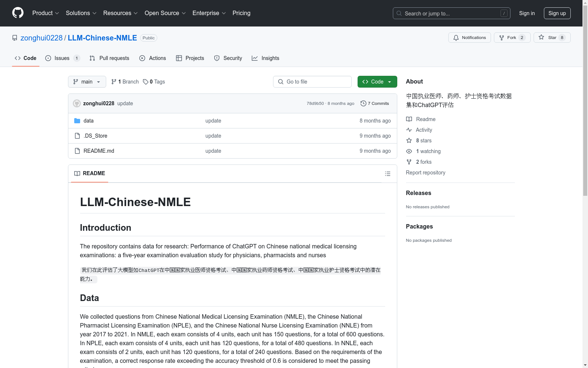Screen dimensions: 588x368
Task: Click zonghui0228 author name in commit row
Action: point(98,103)
